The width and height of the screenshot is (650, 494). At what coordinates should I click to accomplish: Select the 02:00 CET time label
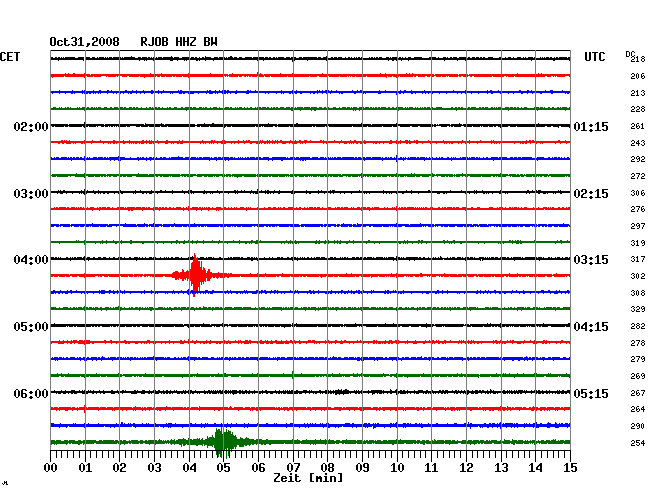(x=31, y=126)
